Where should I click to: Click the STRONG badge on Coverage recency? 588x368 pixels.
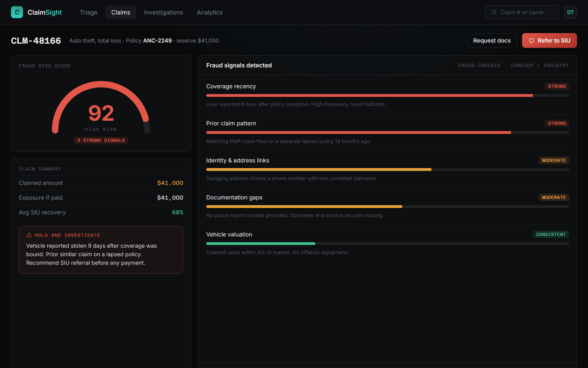[x=557, y=86]
